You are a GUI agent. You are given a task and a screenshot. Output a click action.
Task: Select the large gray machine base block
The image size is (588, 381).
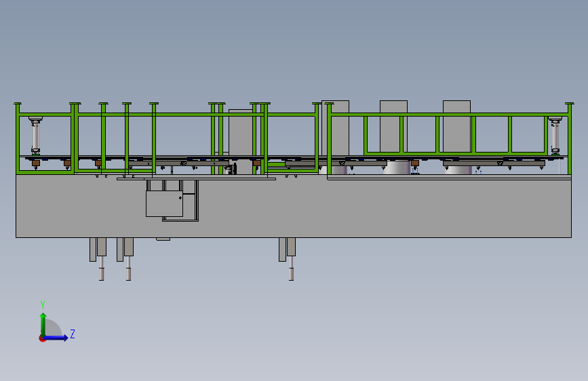(293, 206)
